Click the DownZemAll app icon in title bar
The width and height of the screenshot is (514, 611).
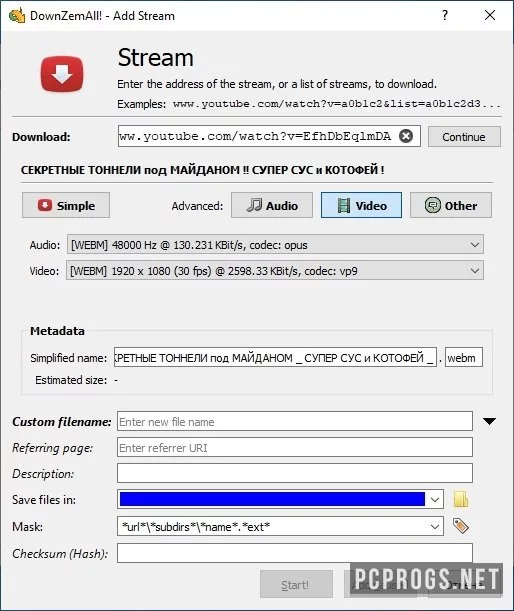[x=17, y=16]
